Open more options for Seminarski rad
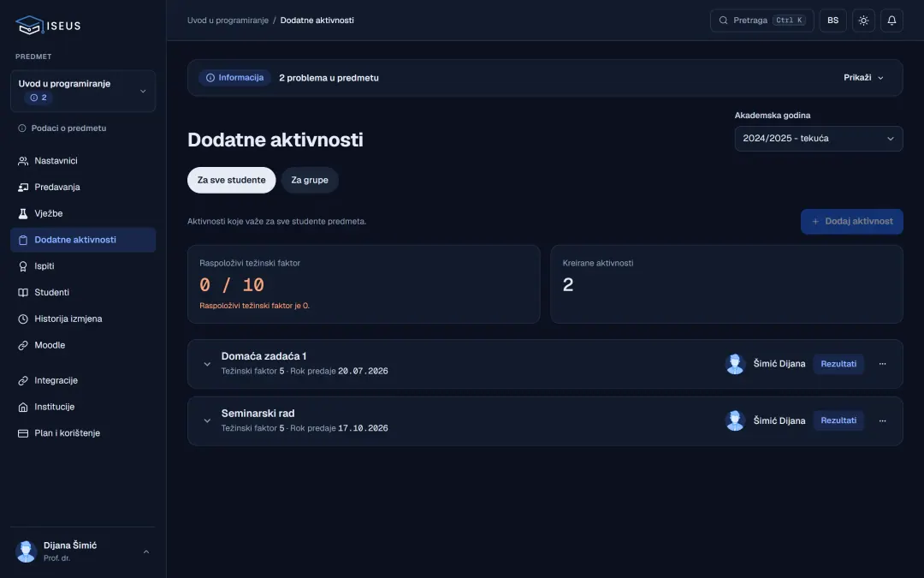This screenshot has height=578, width=924. (882, 420)
